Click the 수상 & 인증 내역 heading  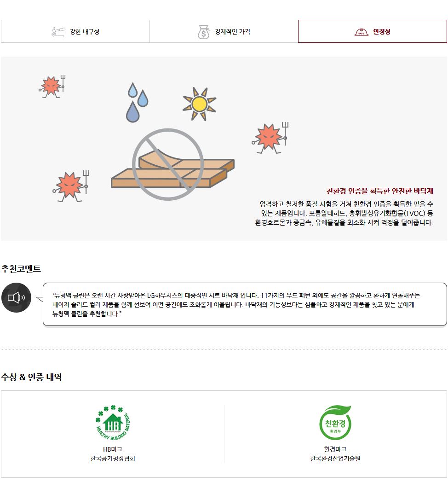pos(31,377)
